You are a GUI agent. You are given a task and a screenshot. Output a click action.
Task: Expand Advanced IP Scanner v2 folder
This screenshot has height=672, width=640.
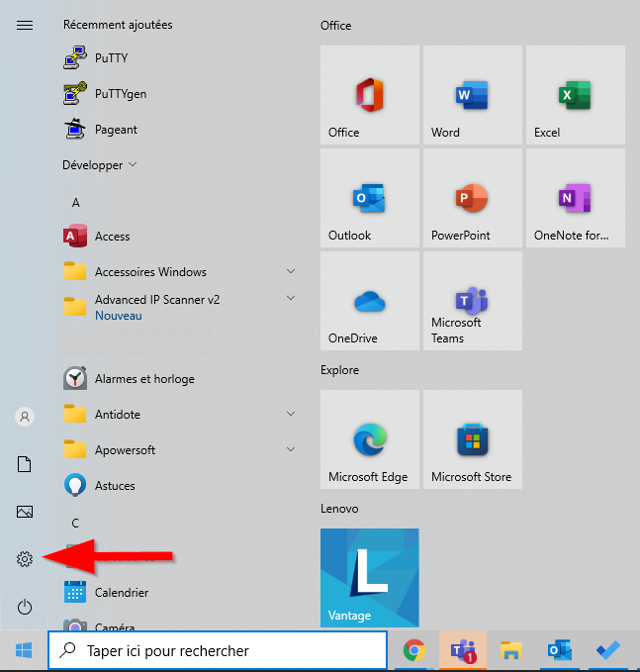coord(291,298)
